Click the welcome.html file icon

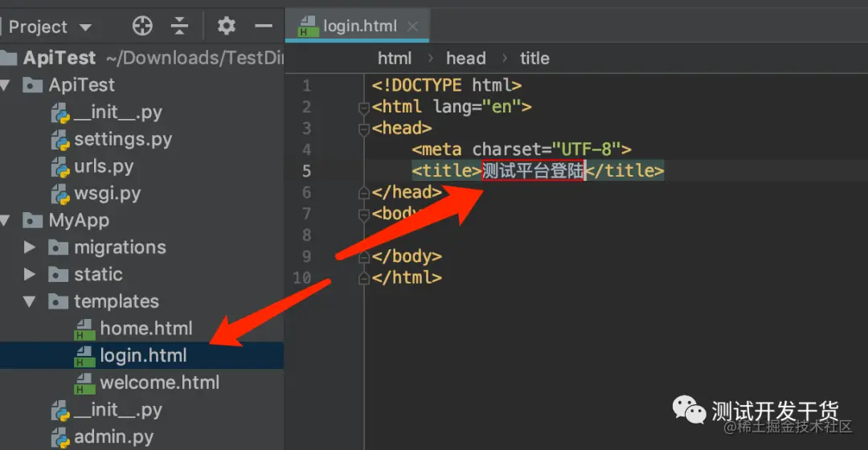[x=84, y=383]
